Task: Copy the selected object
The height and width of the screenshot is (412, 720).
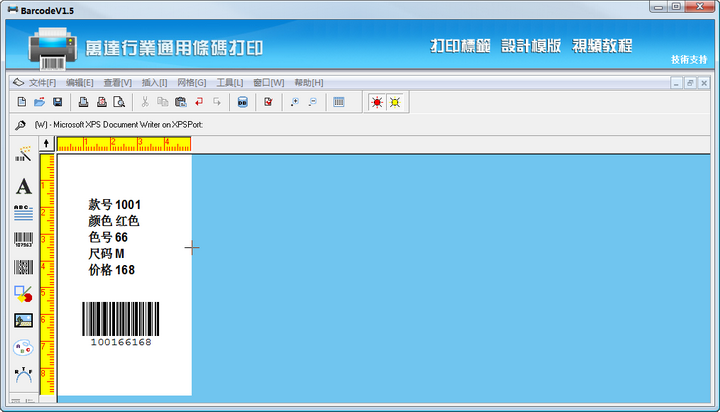Action: coord(163,102)
